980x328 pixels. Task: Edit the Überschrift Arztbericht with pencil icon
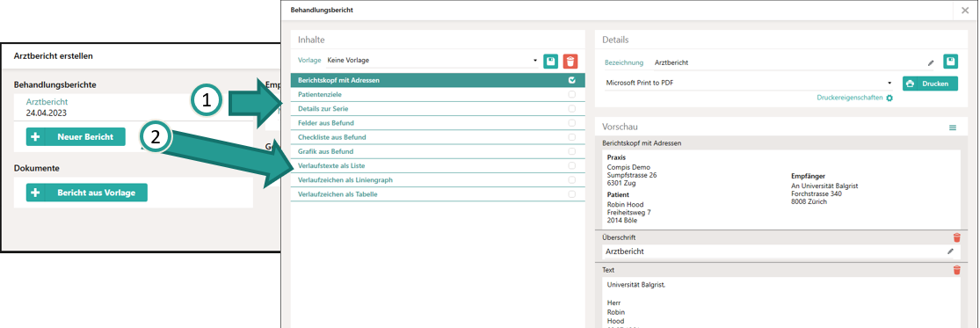[x=951, y=251]
